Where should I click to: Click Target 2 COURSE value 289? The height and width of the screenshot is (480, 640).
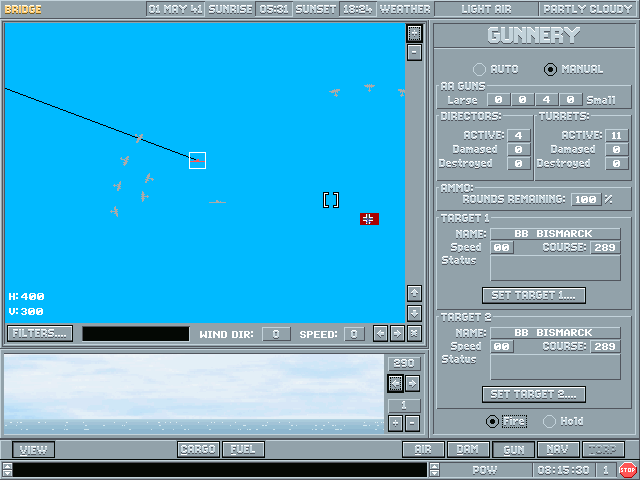[x=605, y=347]
